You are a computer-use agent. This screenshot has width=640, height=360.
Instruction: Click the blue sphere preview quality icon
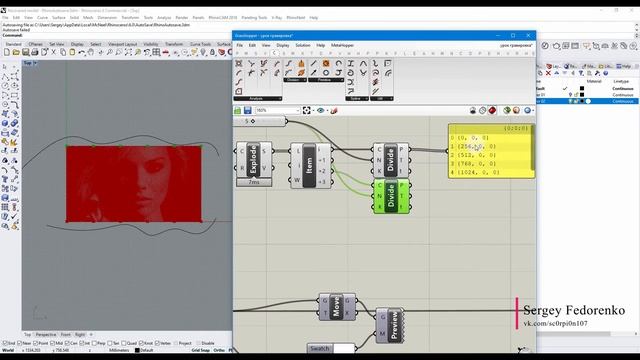pyautogui.click(x=527, y=111)
